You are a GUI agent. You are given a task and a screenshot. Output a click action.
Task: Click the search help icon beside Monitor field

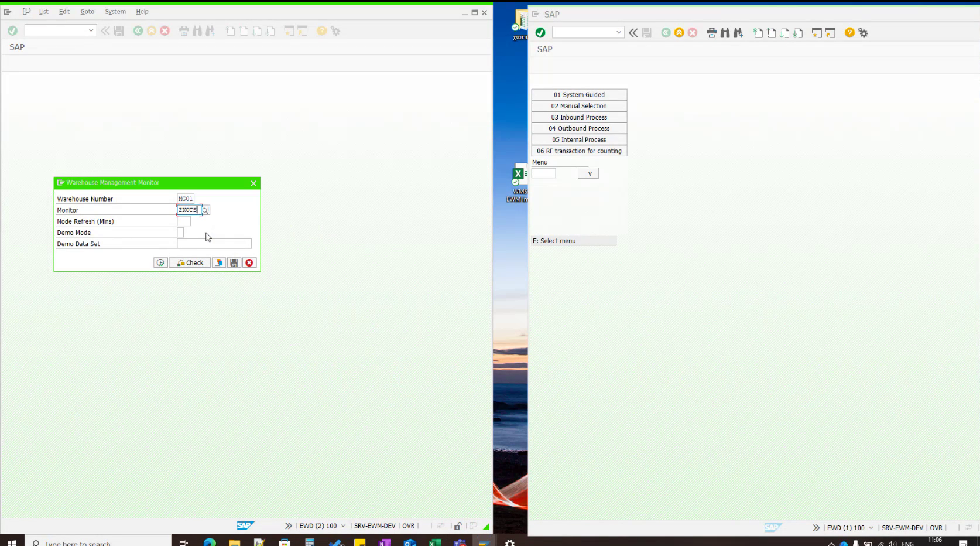tap(205, 210)
